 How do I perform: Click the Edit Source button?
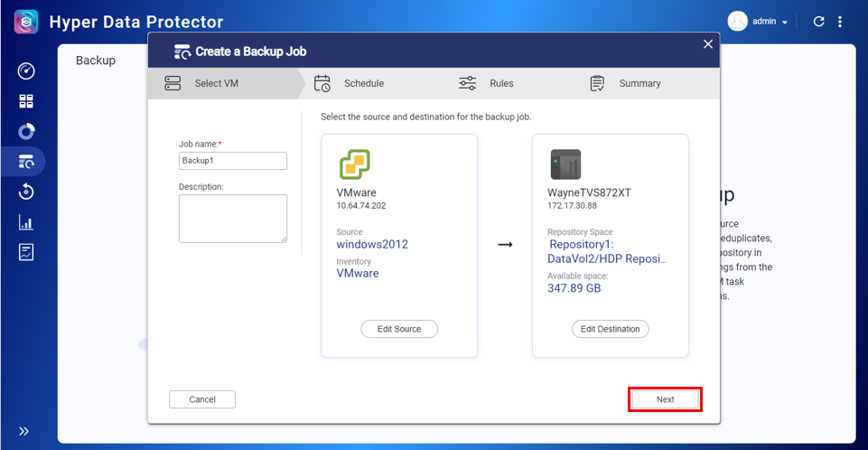pyautogui.click(x=399, y=329)
